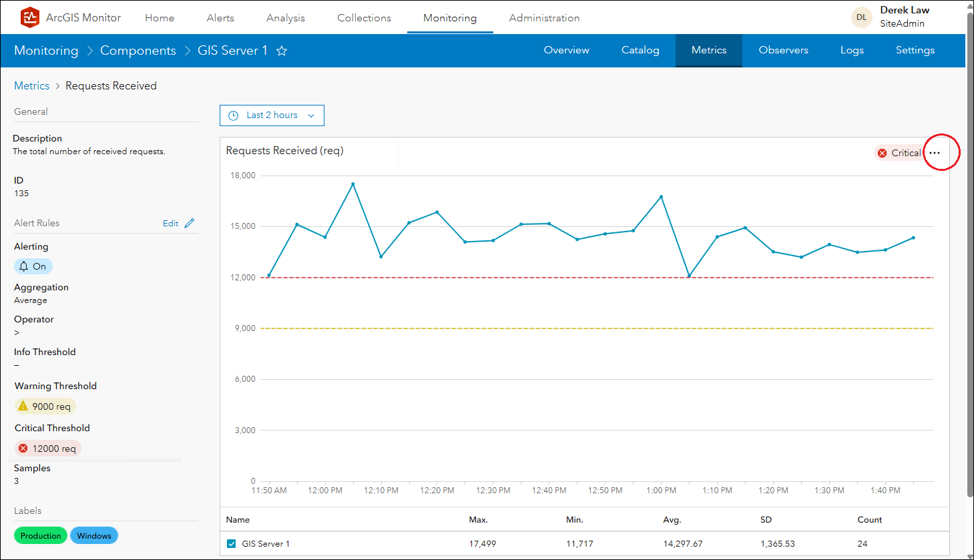Click the warning triangle on 9000 req threshold
Image resolution: width=974 pixels, height=560 pixels.
pos(23,406)
